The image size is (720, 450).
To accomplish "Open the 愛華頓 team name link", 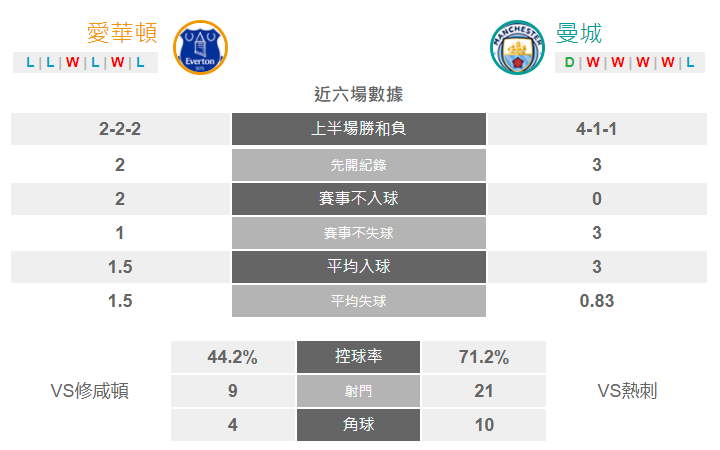I will tap(122, 33).
